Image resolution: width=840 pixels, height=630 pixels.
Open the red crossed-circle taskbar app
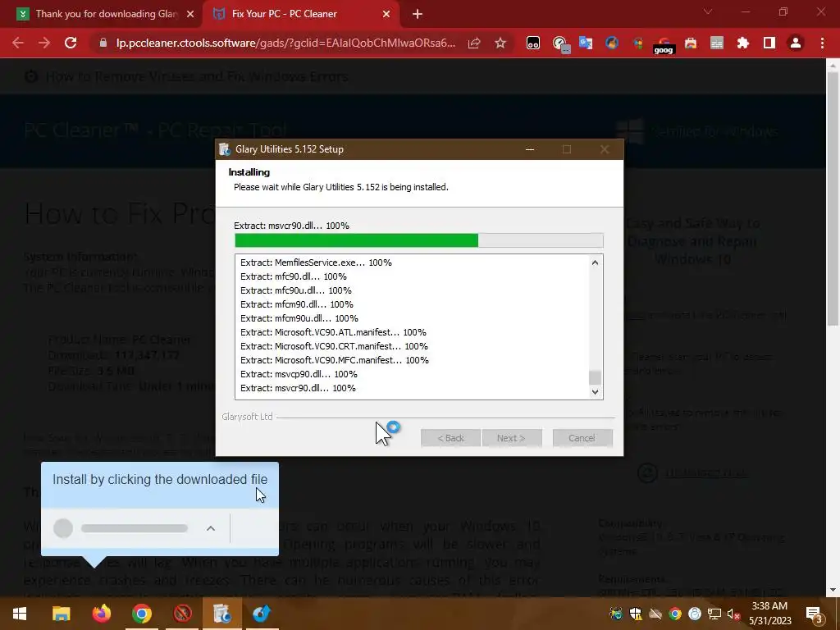point(182,614)
